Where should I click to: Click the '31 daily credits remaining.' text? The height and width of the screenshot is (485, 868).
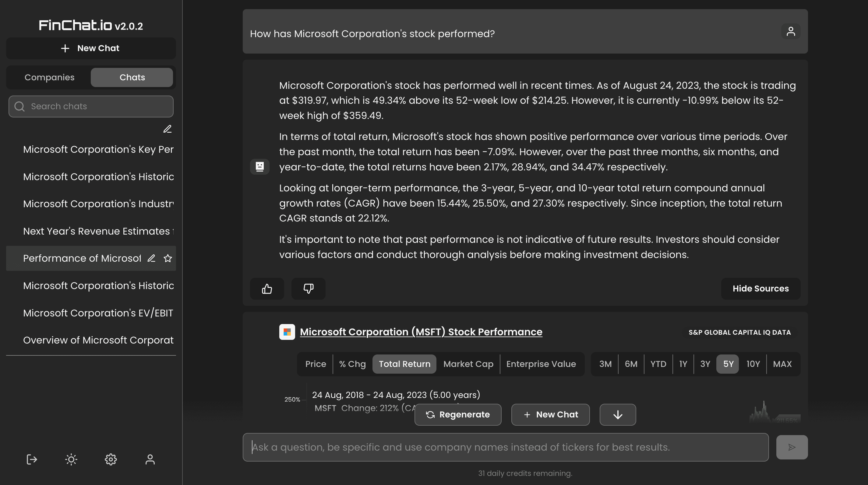[525, 473]
